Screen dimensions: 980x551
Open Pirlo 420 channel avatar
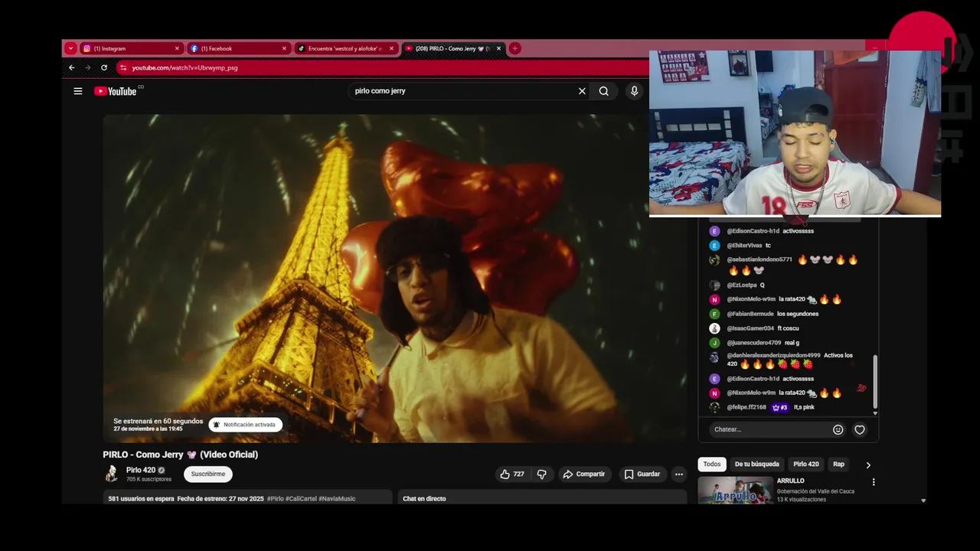tap(112, 474)
